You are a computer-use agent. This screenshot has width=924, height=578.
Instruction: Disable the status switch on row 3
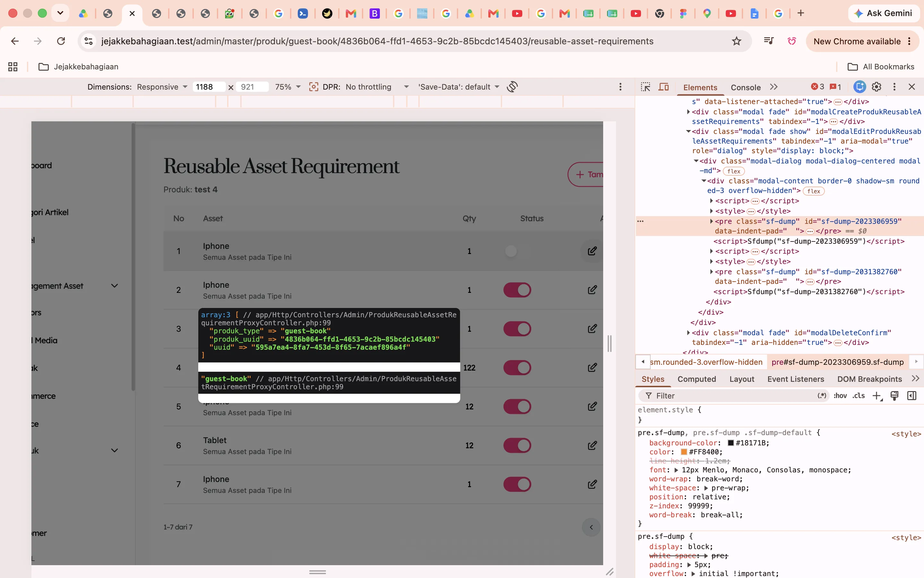pyautogui.click(x=518, y=329)
